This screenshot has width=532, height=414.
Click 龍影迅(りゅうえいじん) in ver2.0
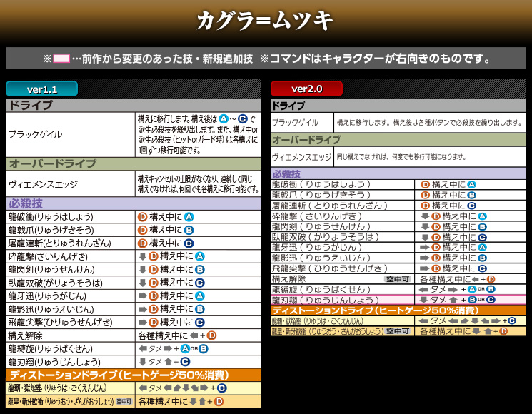click(x=321, y=258)
